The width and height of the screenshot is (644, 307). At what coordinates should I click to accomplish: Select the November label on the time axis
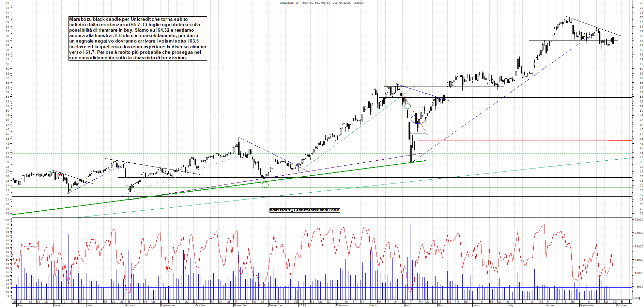coord(241,305)
